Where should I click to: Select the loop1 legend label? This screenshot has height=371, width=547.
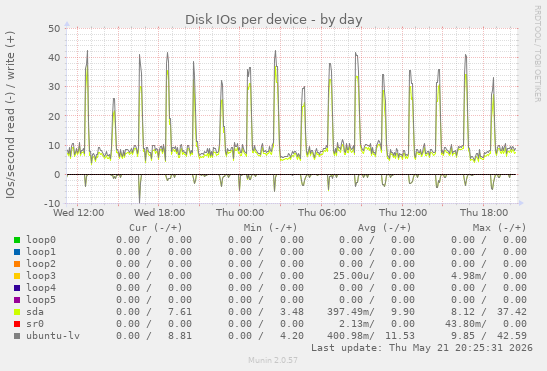coord(41,252)
